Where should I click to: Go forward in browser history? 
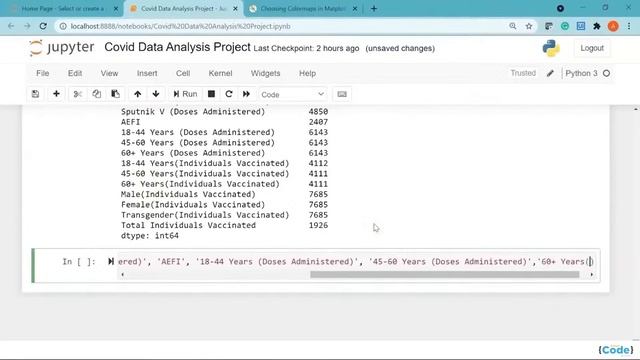tap(27, 26)
